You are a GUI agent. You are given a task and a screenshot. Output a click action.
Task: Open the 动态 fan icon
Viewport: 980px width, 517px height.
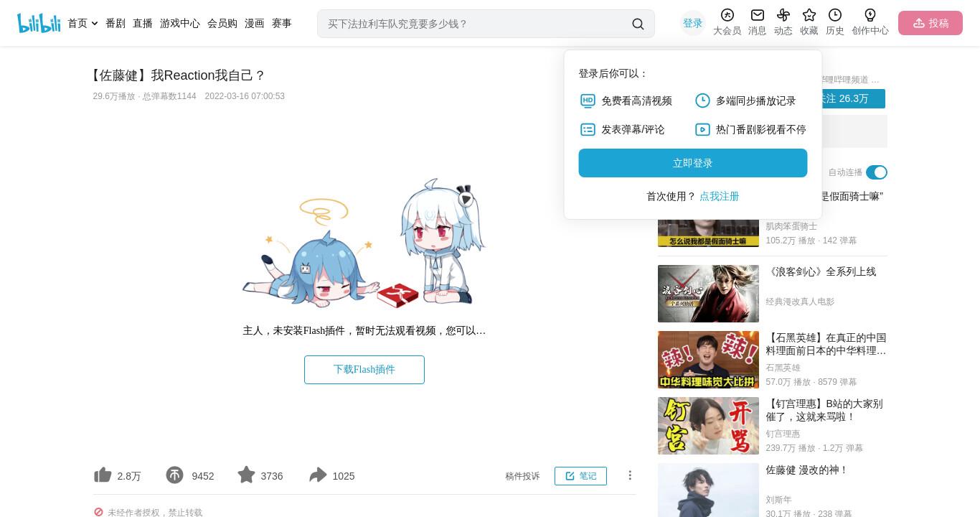click(x=783, y=15)
